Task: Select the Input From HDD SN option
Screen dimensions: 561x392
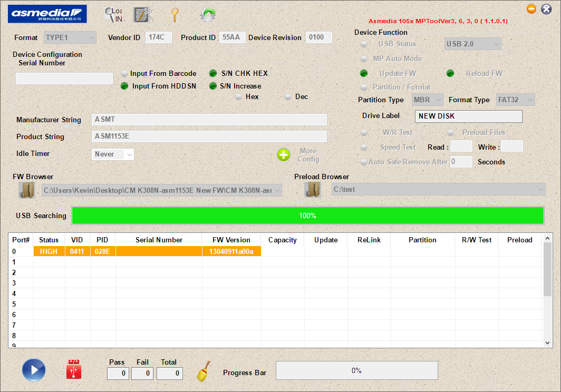Action: pos(124,86)
